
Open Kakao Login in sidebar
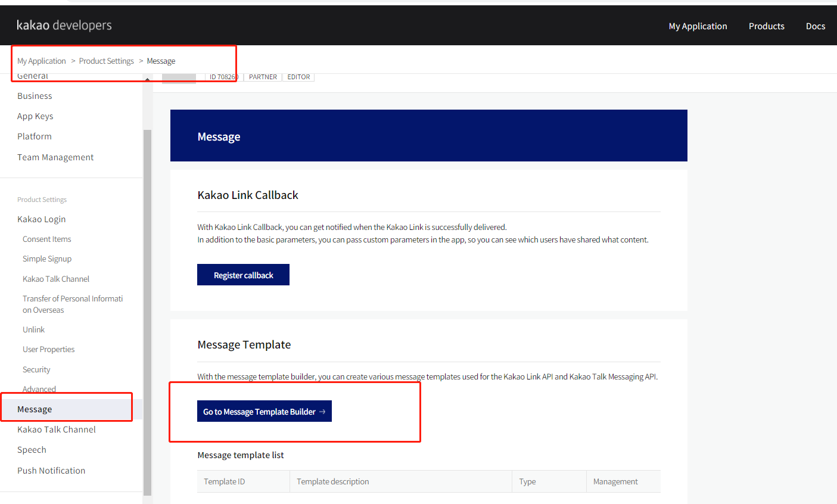42,219
